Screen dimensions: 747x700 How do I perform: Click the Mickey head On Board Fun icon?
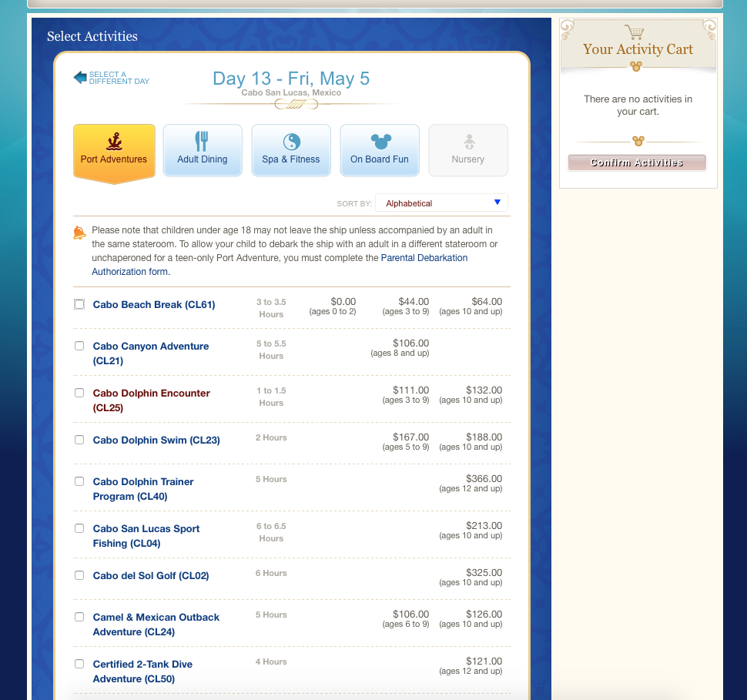[380, 141]
